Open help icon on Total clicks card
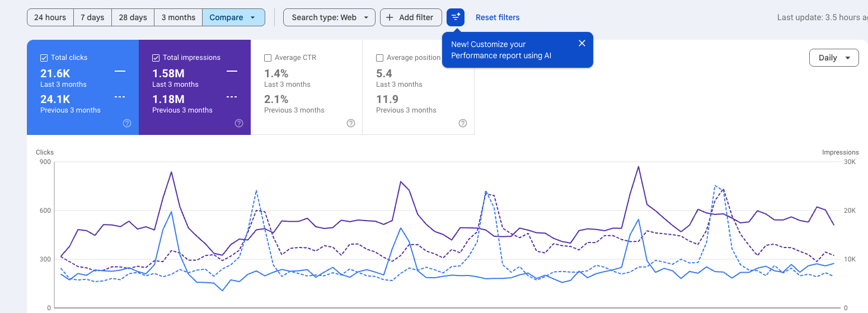The image size is (868, 313). coord(127,123)
